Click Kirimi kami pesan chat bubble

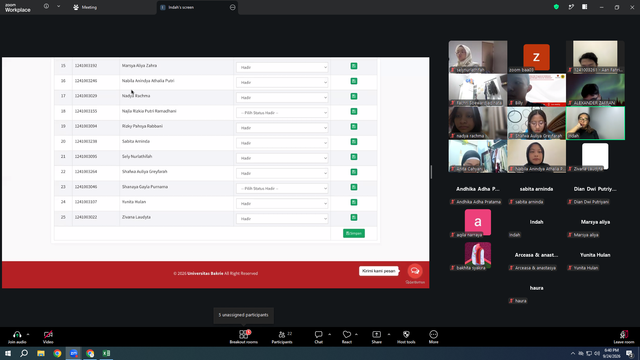click(x=379, y=271)
